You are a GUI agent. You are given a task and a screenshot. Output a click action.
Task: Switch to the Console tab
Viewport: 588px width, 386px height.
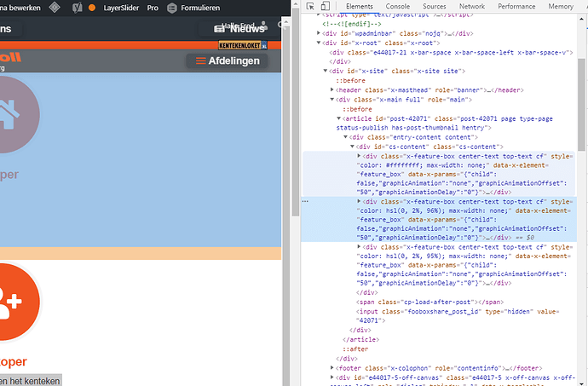point(397,6)
